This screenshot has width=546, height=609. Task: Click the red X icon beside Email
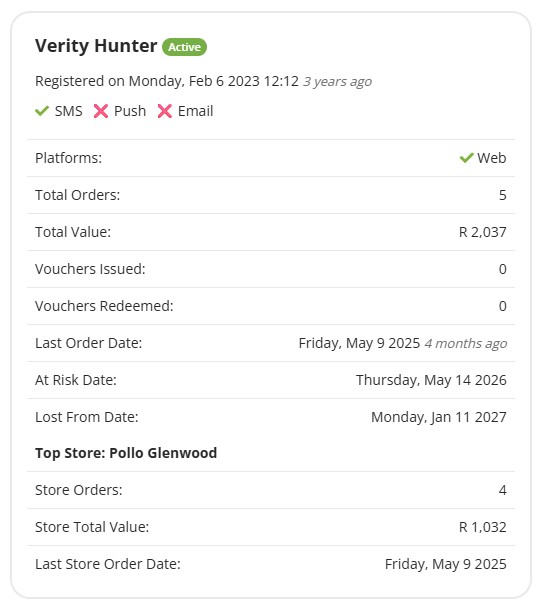[165, 111]
